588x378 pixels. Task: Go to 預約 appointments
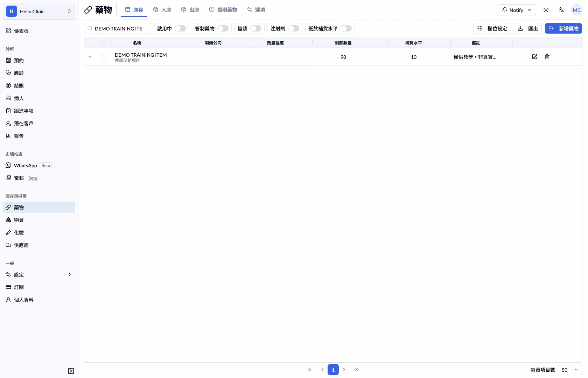point(39,60)
